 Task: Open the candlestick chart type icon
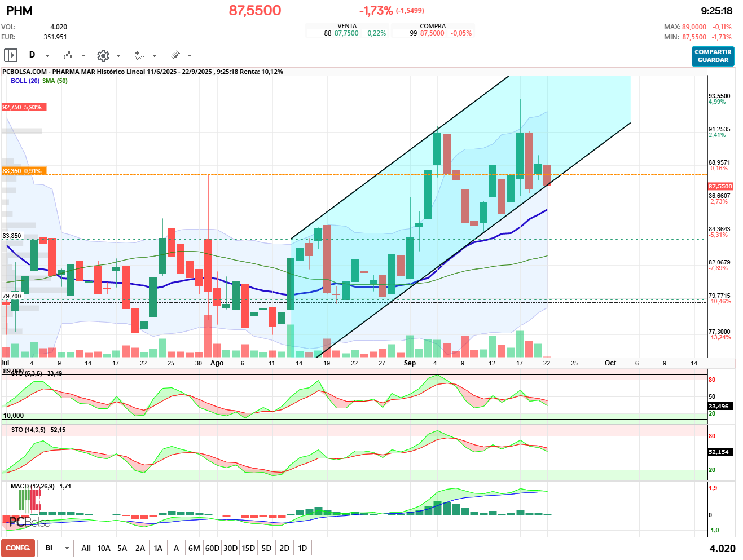pos(68,55)
